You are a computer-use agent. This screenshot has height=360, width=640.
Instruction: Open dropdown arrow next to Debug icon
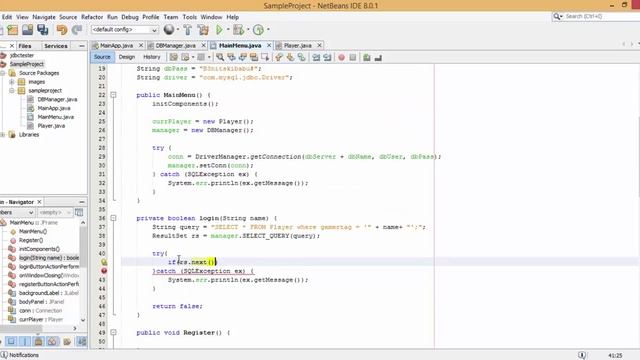coord(248,29)
